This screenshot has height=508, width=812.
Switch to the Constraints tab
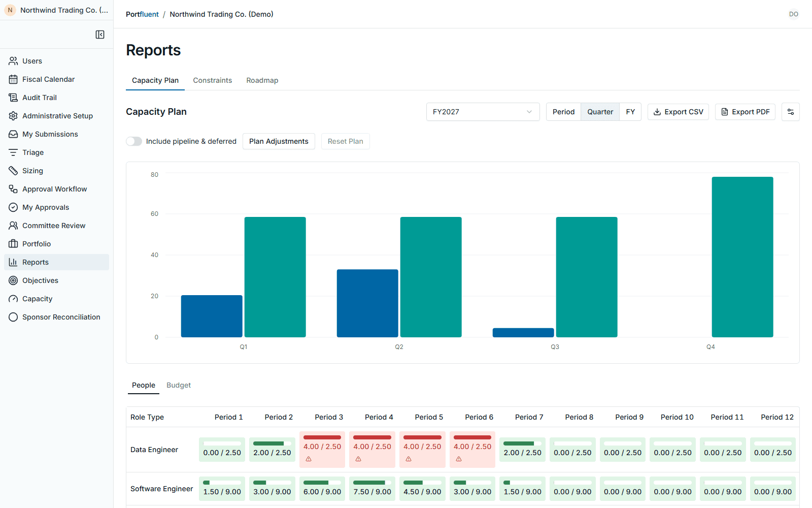click(213, 80)
